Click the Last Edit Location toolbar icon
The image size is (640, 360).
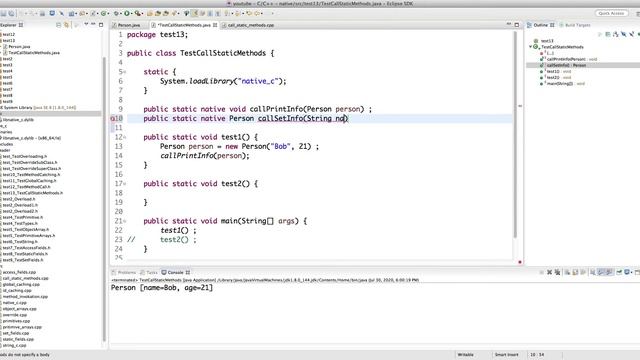249,13
